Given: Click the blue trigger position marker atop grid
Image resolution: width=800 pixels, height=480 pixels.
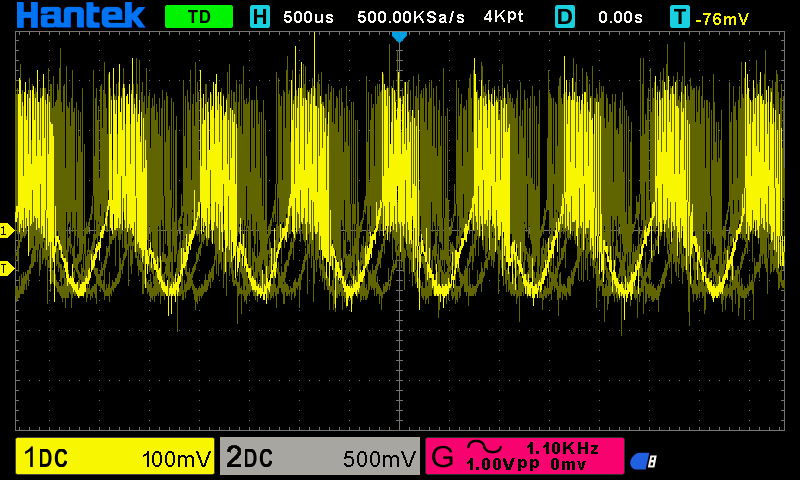Looking at the screenshot, I should (x=399, y=37).
